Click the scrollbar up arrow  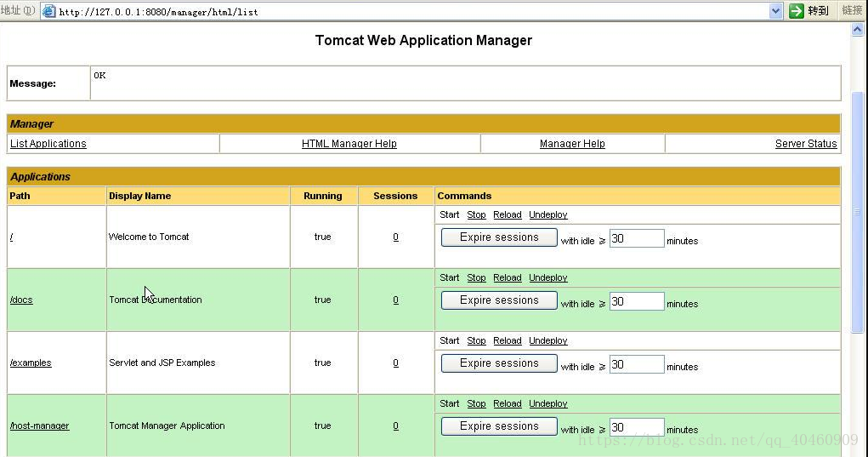[x=858, y=30]
